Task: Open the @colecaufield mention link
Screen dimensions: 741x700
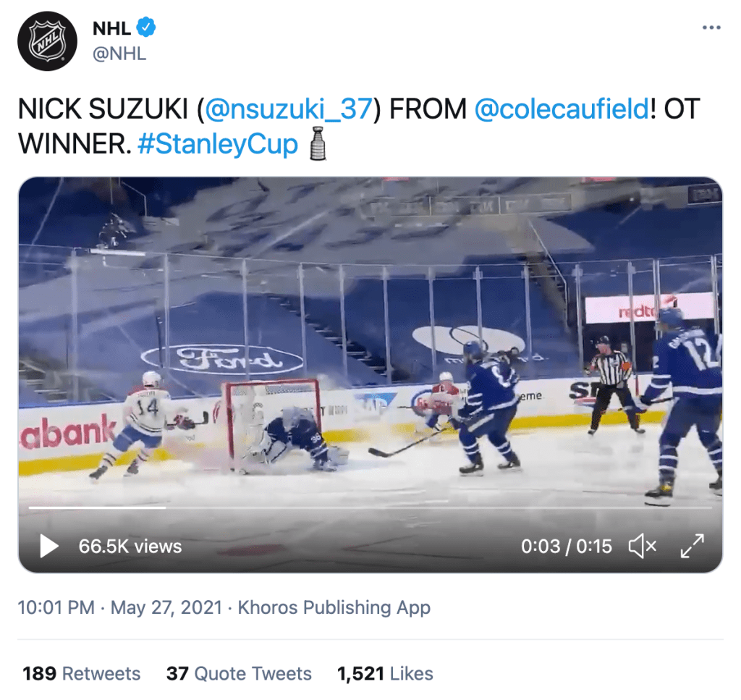Action: pyautogui.click(x=562, y=109)
